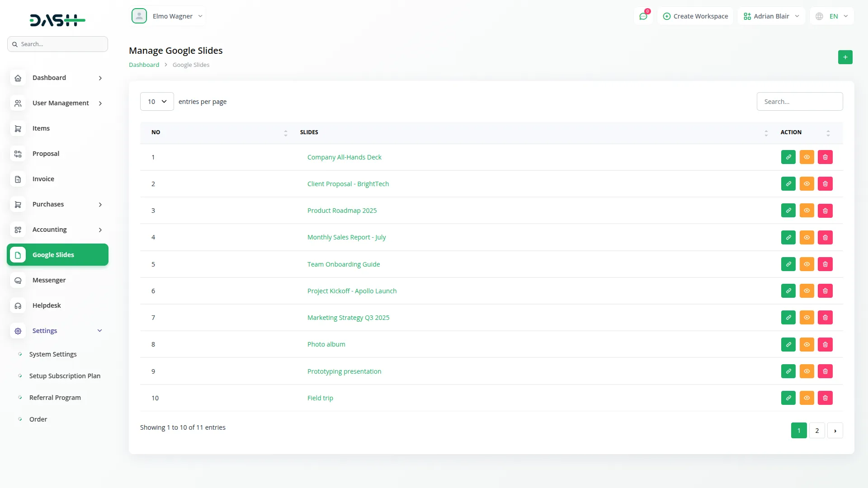The image size is (868, 488).
Task: Select the Items icon in the sidebar
Action: coord(18,128)
